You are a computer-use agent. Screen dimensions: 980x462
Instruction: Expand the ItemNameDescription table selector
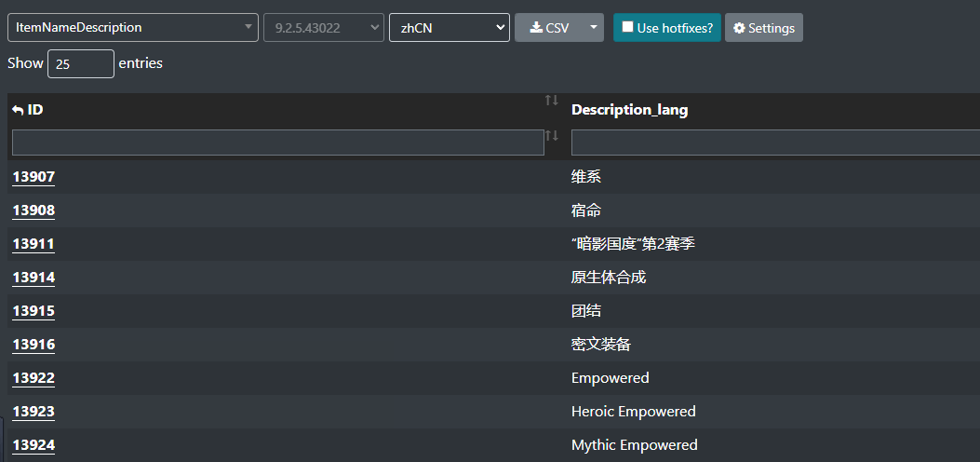coord(133,28)
